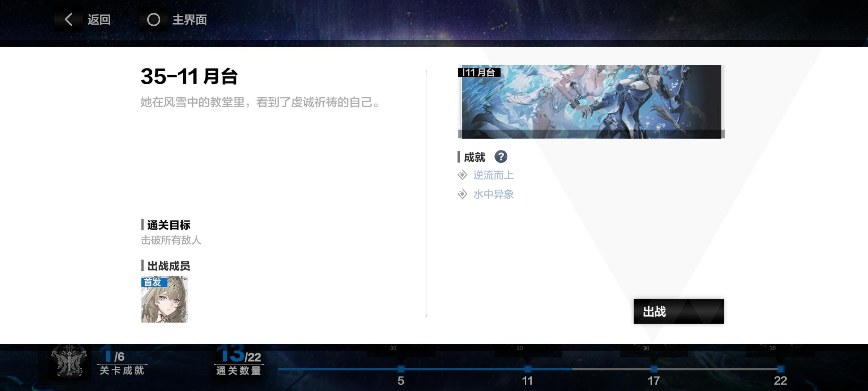Open the 主界面 home circle icon
The height and width of the screenshot is (391, 868).
[x=153, y=20]
